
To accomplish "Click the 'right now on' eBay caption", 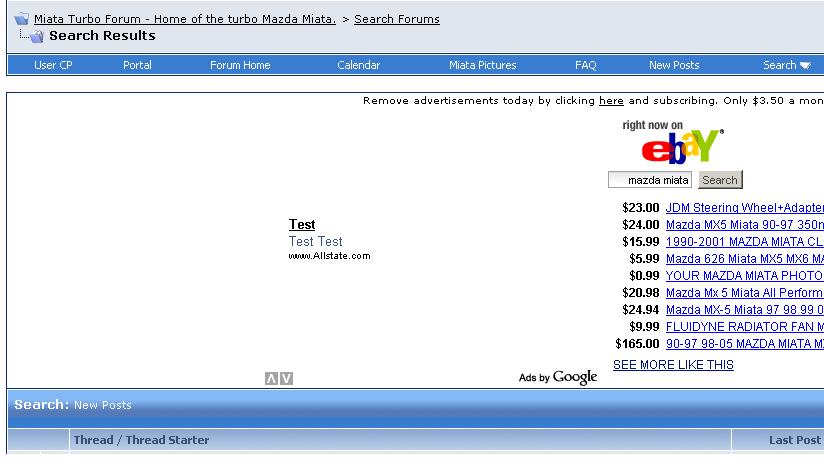I will 652,125.
